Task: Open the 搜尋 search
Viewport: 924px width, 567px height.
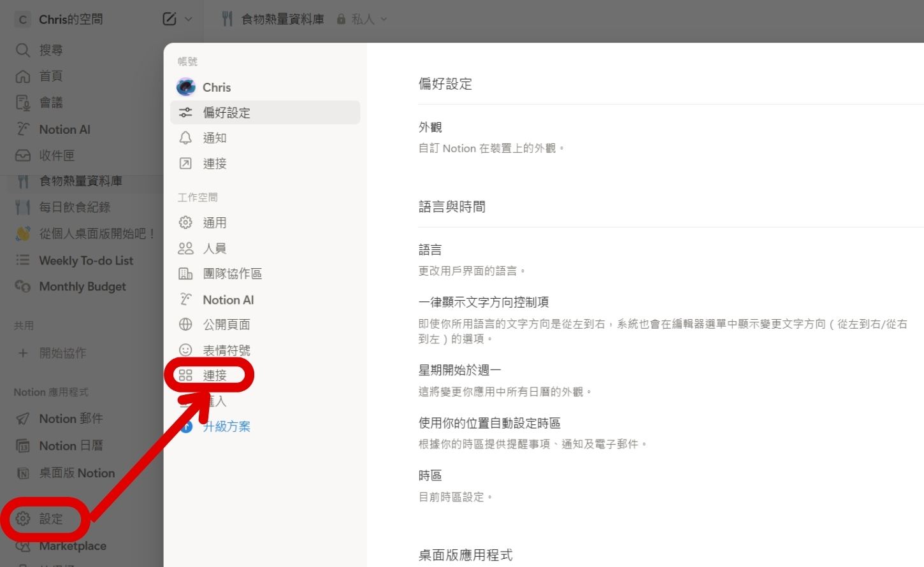Action: [52, 50]
